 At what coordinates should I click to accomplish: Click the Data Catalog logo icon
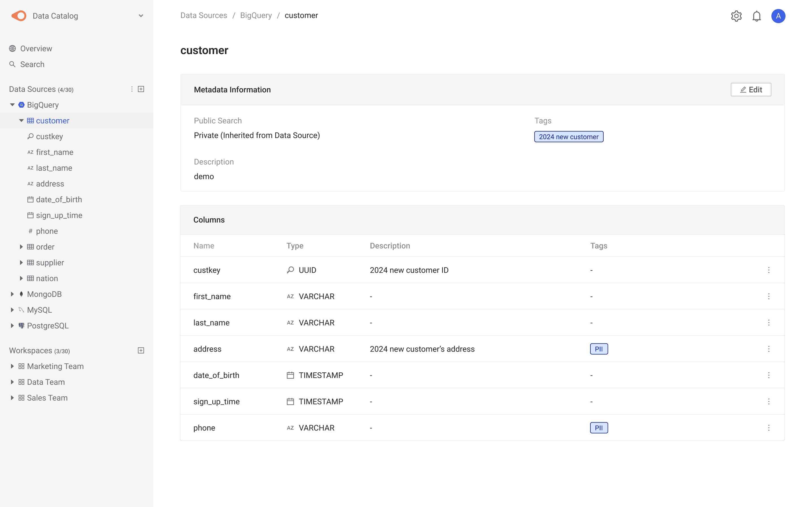(x=19, y=16)
